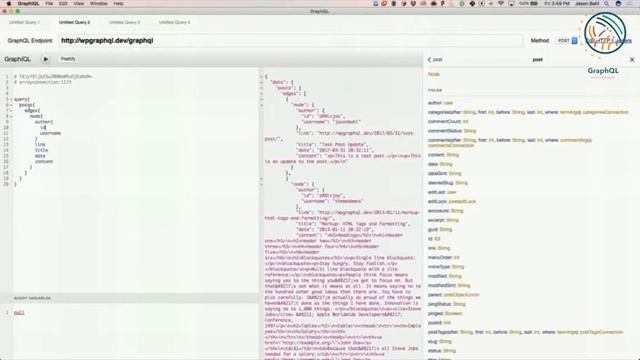Click the guid field in docs
640x360 pixels.
coord(433,229)
